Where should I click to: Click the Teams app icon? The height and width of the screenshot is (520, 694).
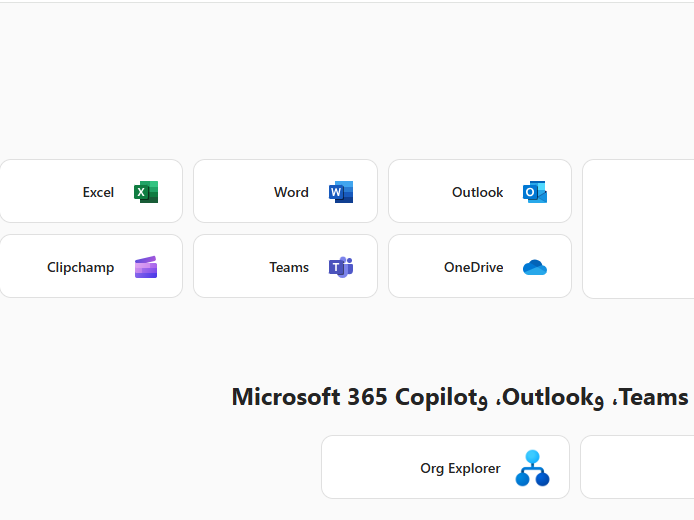[341, 267]
